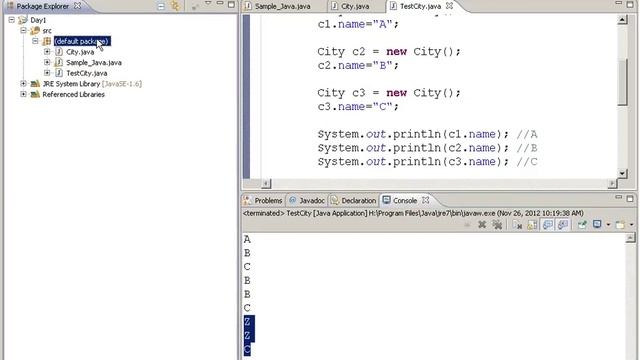
Task: Switch to the City.java editor tab
Action: click(355, 6)
